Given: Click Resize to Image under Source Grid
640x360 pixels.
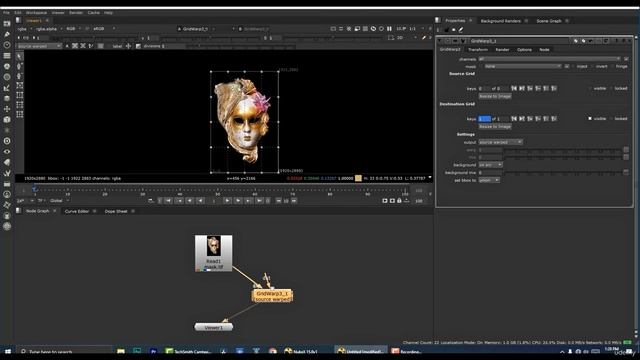Looking at the screenshot, I should [495, 96].
